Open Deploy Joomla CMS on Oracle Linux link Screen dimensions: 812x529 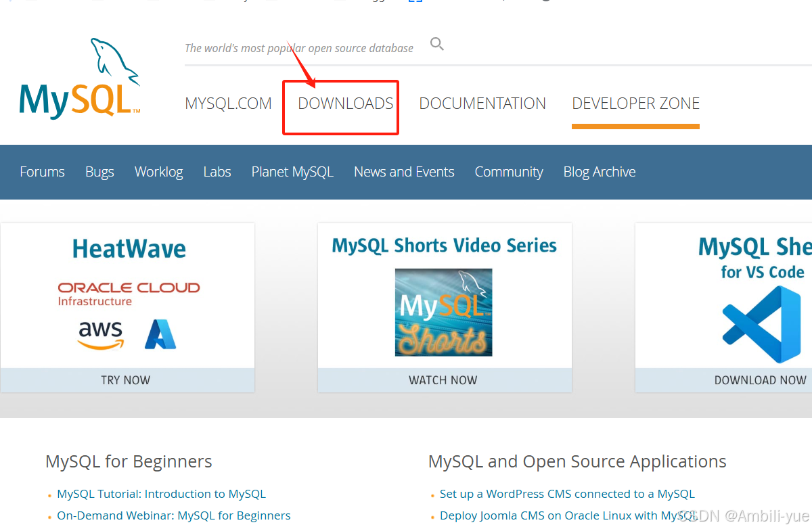(x=568, y=515)
